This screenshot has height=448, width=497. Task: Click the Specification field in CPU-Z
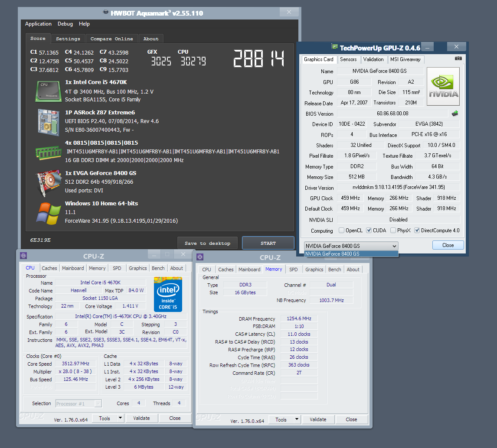point(121,316)
